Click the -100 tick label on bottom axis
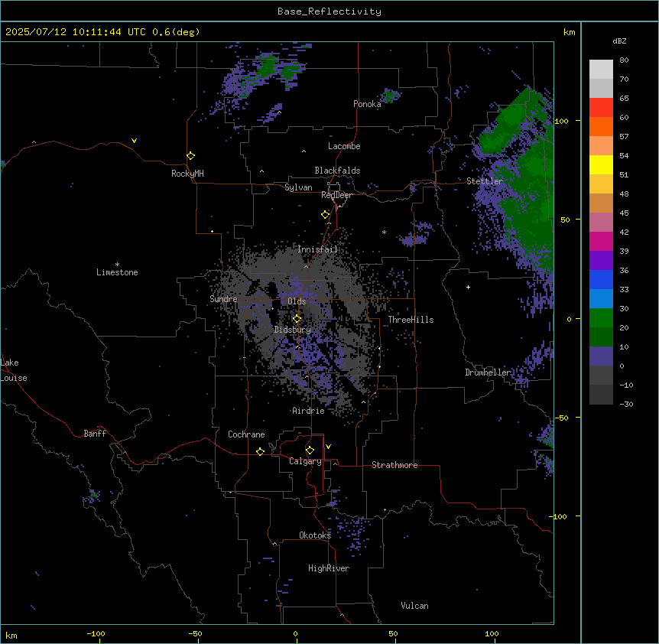The width and height of the screenshot is (659, 644). pos(96,633)
